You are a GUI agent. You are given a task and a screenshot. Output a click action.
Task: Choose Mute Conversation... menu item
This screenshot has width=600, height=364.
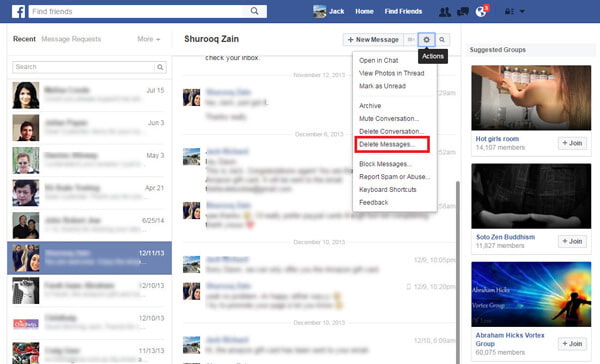coord(389,119)
